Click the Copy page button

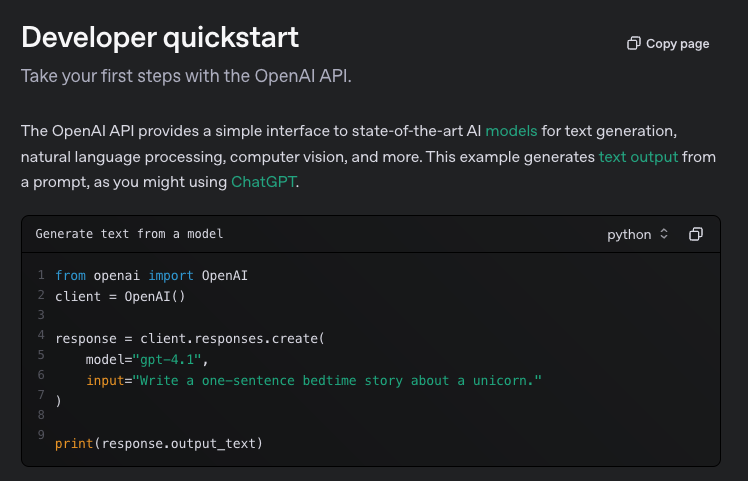point(668,43)
